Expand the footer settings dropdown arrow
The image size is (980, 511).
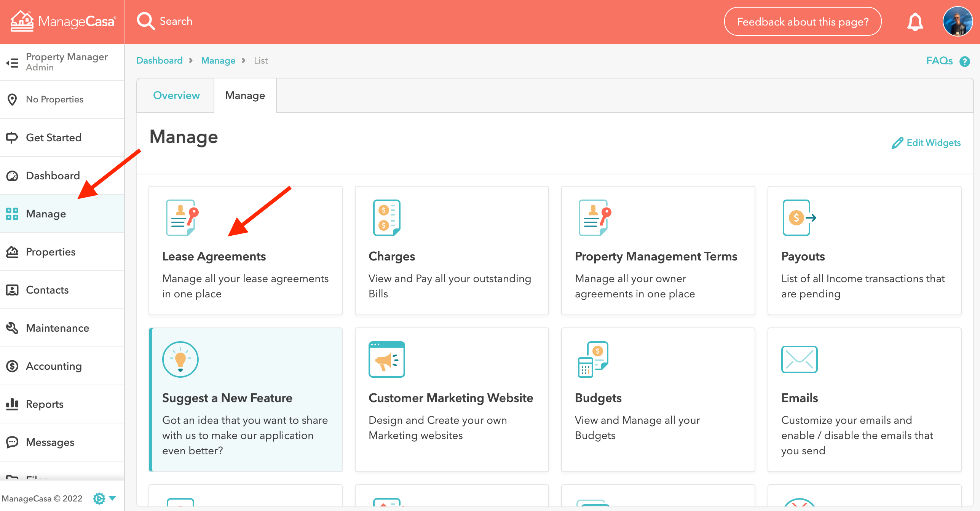click(x=112, y=498)
